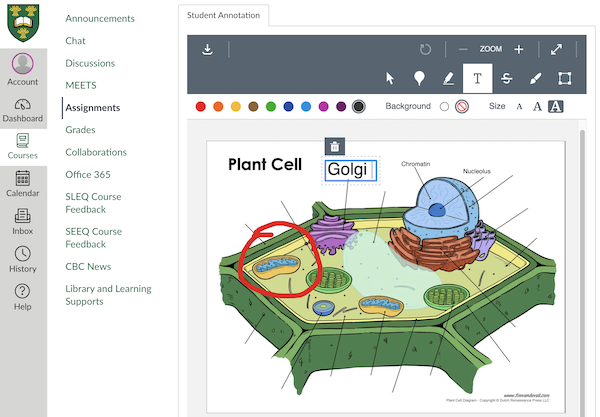Choose the small text size A
The height and width of the screenshot is (417, 600).
pyautogui.click(x=519, y=107)
